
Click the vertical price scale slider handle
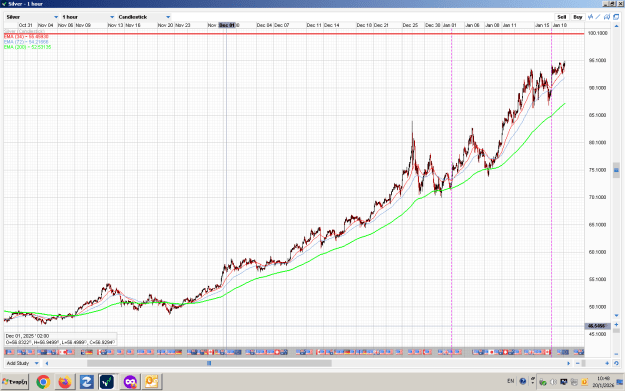pyautogui.click(x=616, y=170)
